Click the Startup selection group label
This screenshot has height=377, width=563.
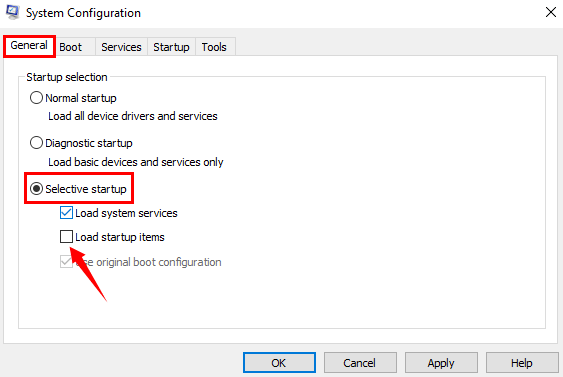[67, 77]
